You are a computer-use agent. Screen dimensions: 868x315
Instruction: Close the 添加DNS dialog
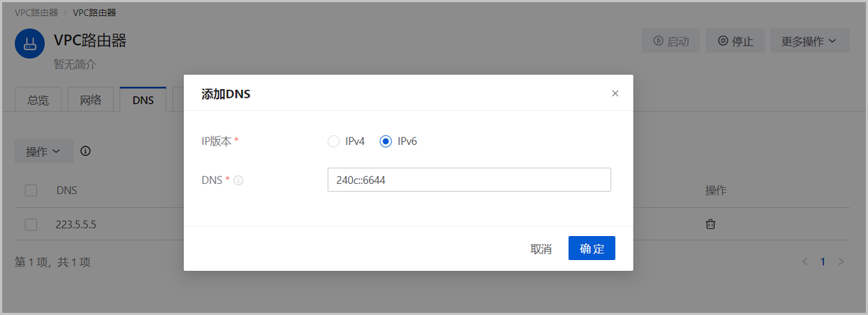pyautogui.click(x=615, y=93)
